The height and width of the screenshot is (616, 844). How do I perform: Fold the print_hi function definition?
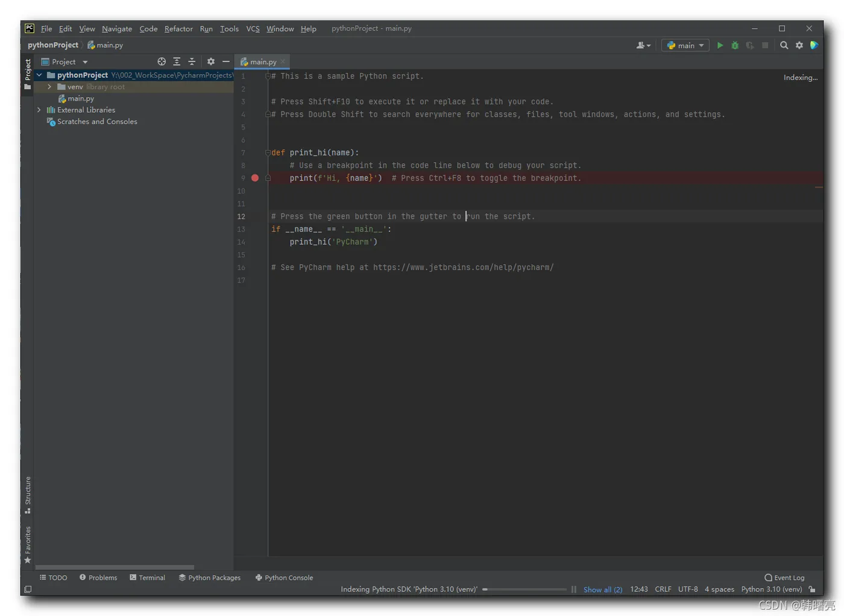(268, 152)
